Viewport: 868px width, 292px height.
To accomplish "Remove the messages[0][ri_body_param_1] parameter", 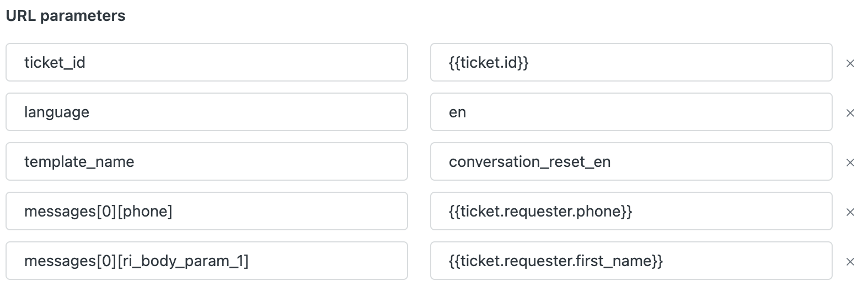I will [x=850, y=262].
